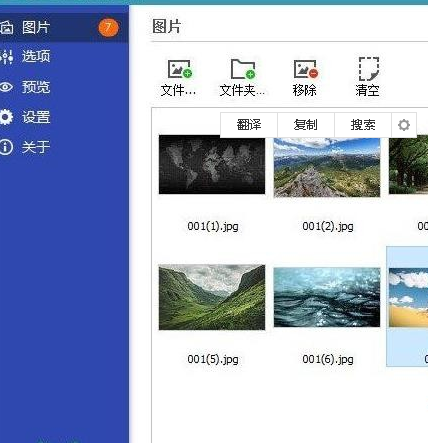The image size is (428, 443).
Task: Click 翻译 in the popup toolbar
Action: point(249,125)
